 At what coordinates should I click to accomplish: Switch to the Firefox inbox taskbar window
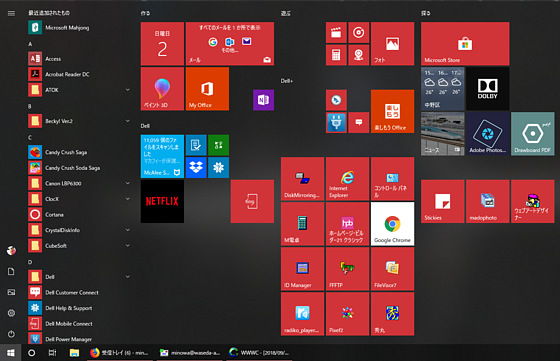(120, 353)
